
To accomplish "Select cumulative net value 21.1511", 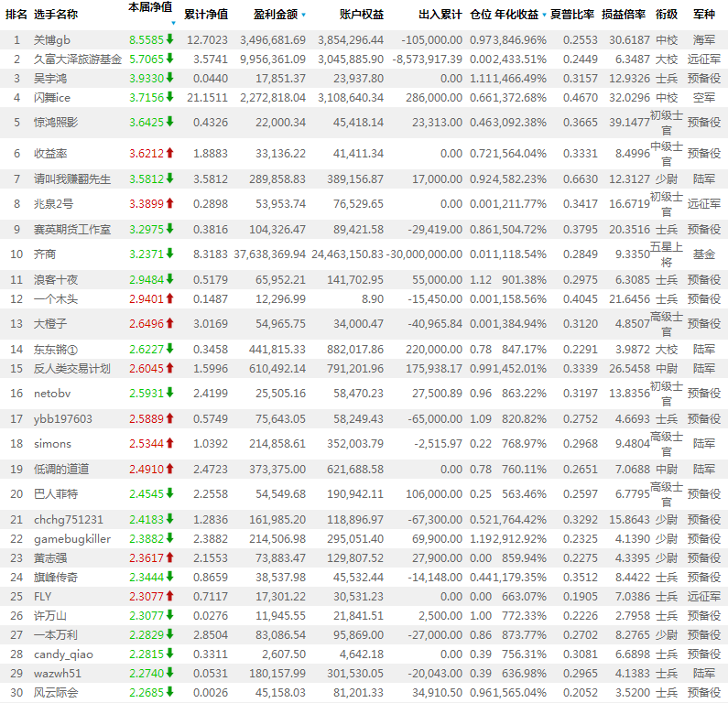I will 207,98.
